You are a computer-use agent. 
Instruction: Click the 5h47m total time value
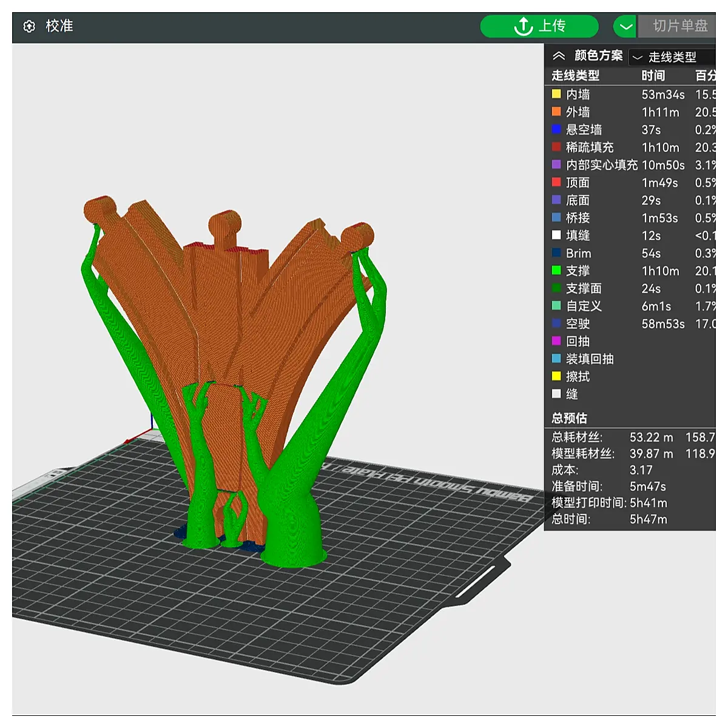648,519
